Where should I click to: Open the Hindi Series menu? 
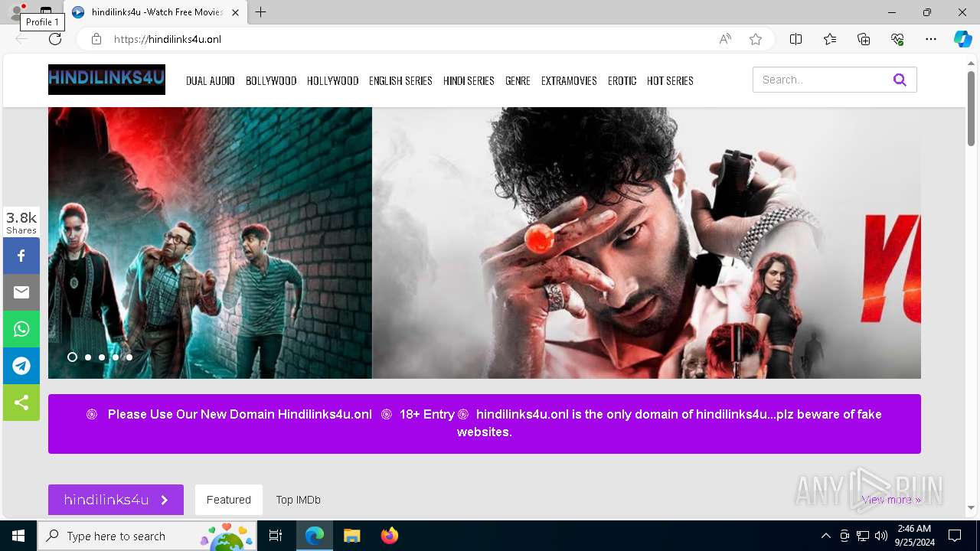(469, 80)
